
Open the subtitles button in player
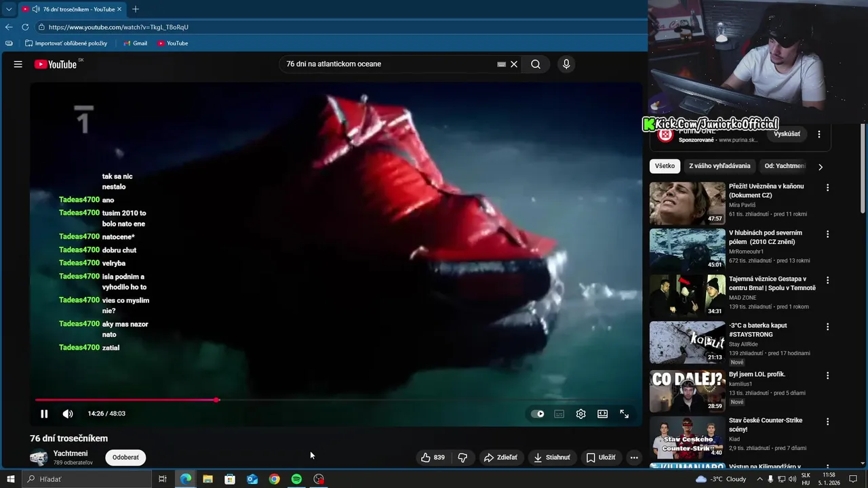pos(559,414)
